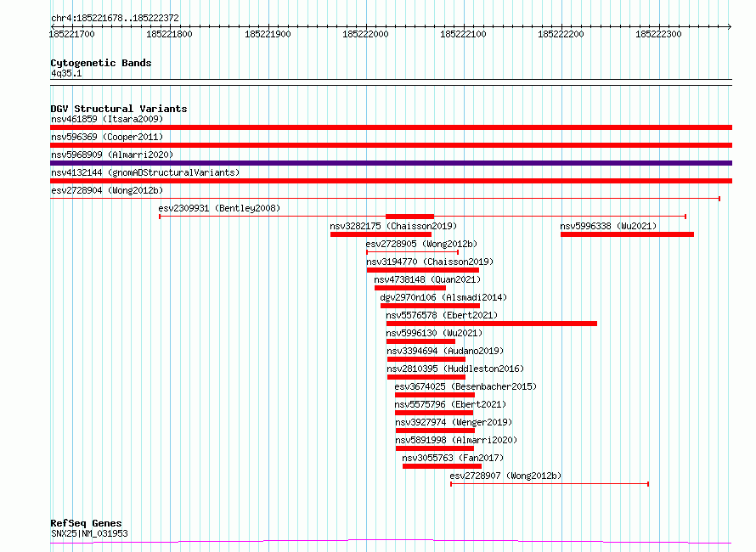Image resolution: width=756 pixels, height=552 pixels.
Task: Select the esv2728907 (Wong2012b) variant label
Action: (505, 476)
